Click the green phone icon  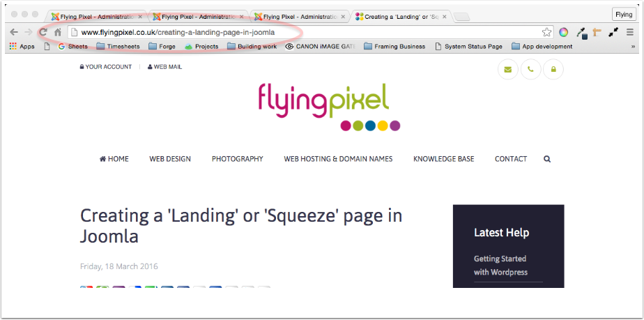(530, 70)
